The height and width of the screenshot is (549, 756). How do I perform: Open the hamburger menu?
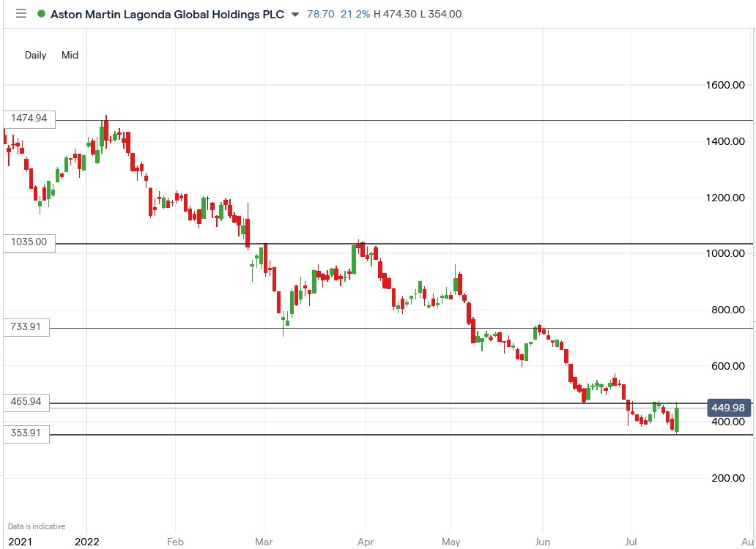tap(21, 14)
